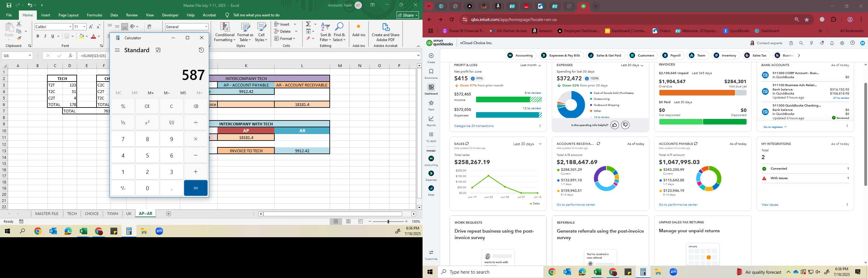Open the Calculator navigation hamburger menu

pyautogui.click(x=117, y=50)
